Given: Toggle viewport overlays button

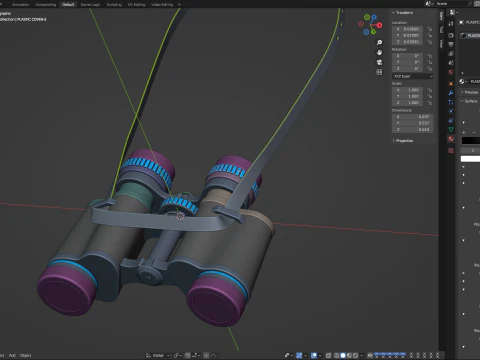Looking at the screenshot, I should [314, 355].
